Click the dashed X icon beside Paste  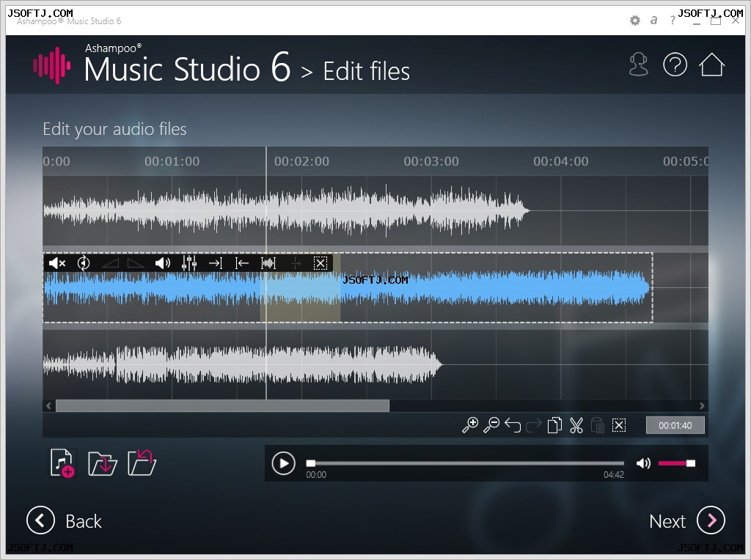pos(619,425)
